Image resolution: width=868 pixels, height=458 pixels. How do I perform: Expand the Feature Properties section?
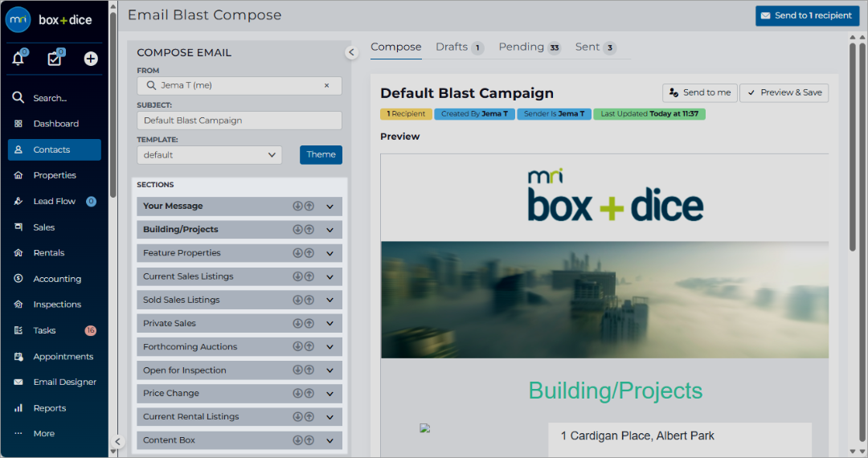(x=330, y=253)
